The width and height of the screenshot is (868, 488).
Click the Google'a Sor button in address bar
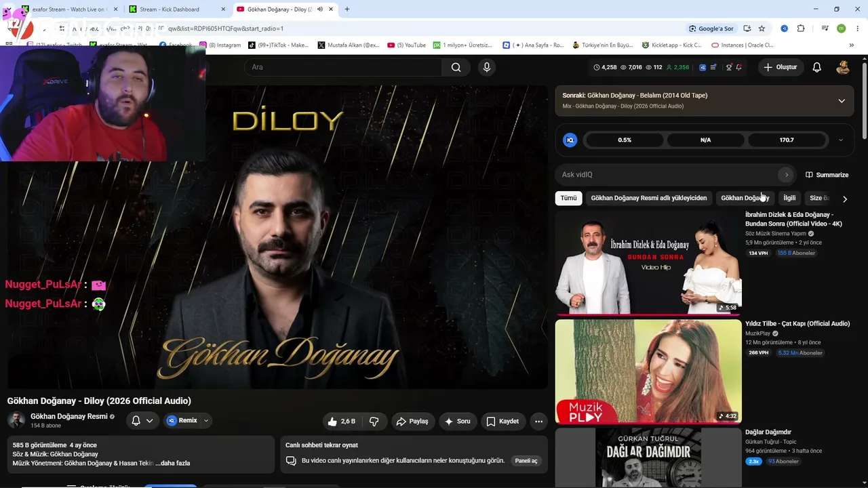click(x=711, y=28)
